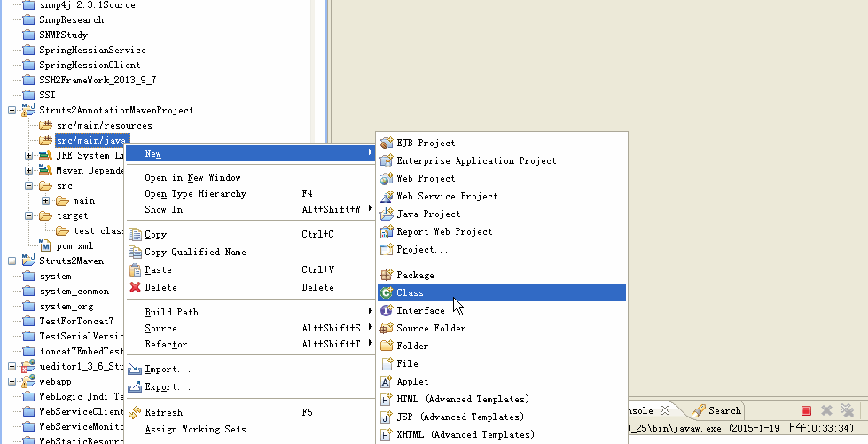
Task: Click the Paste clipboard icon
Action: [x=135, y=269]
